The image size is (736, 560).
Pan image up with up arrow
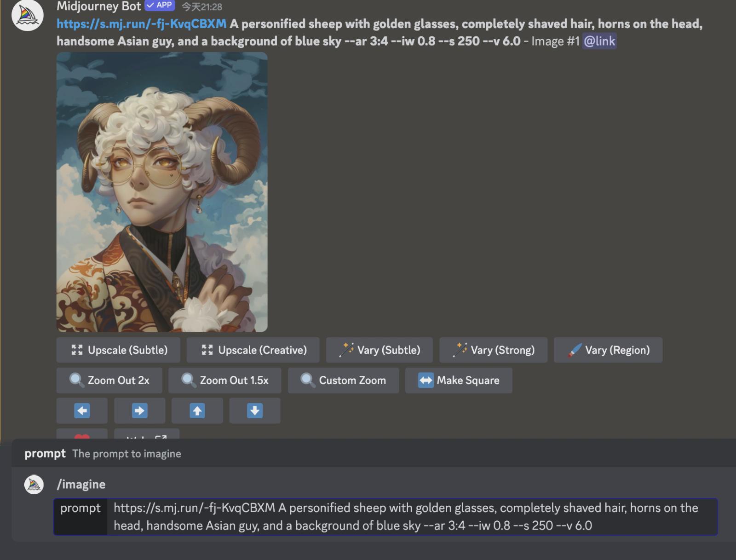click(x=197, y=410)
